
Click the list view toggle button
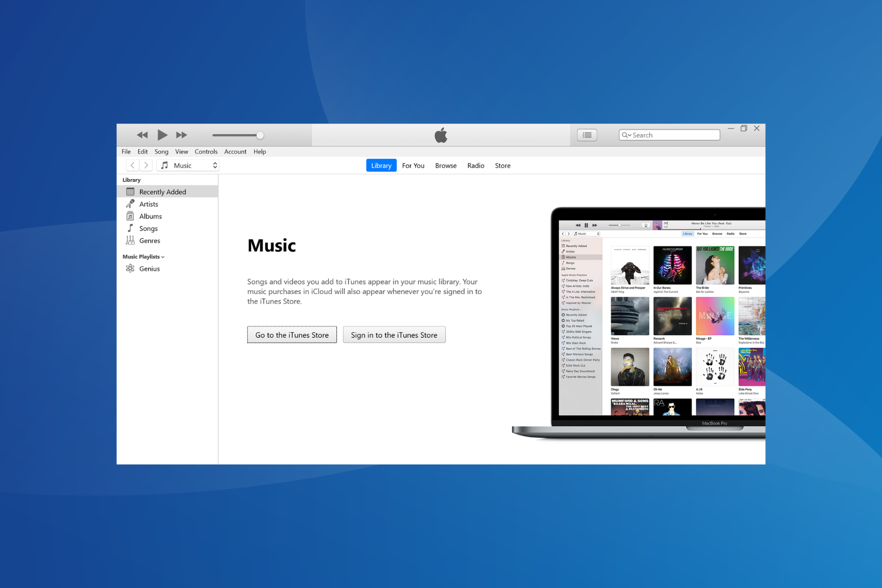point(588,135)
